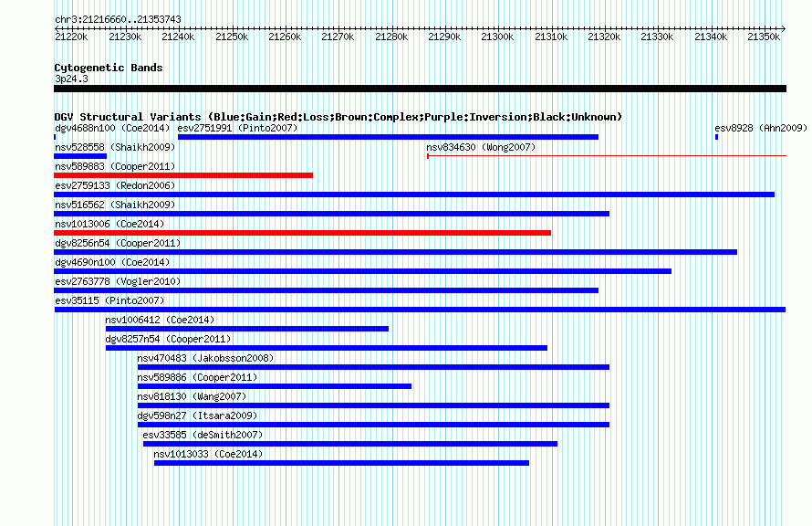Open variant esv2763778 (Vogler2010) label
This screenshot has width=812, height=526.
point(118,281)
